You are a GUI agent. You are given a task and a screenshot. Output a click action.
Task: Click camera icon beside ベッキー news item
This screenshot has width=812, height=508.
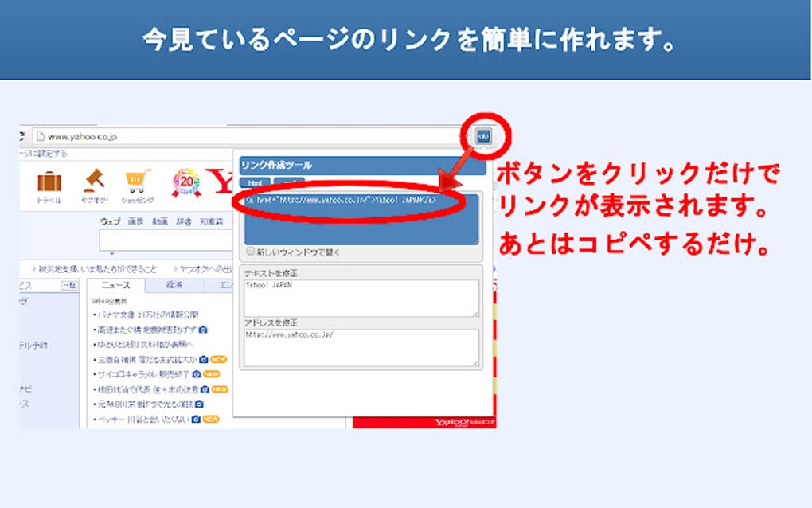pos(195,418)
